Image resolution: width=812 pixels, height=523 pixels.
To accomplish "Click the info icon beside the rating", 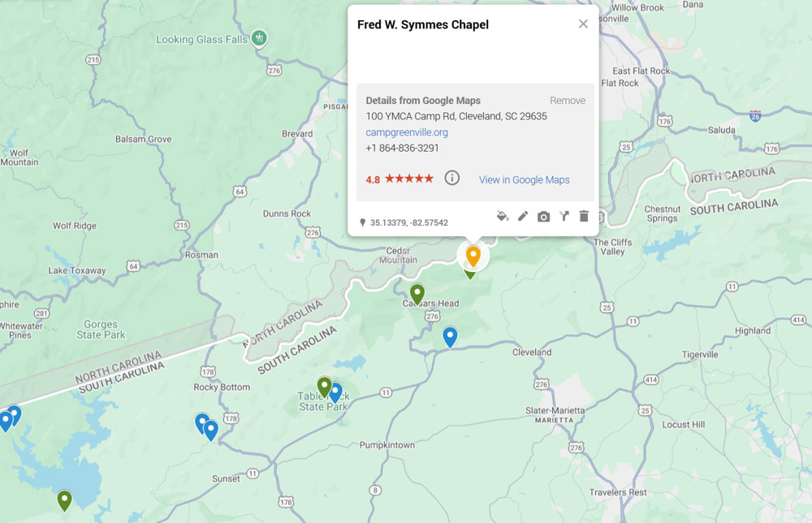I will pos(452,179).
